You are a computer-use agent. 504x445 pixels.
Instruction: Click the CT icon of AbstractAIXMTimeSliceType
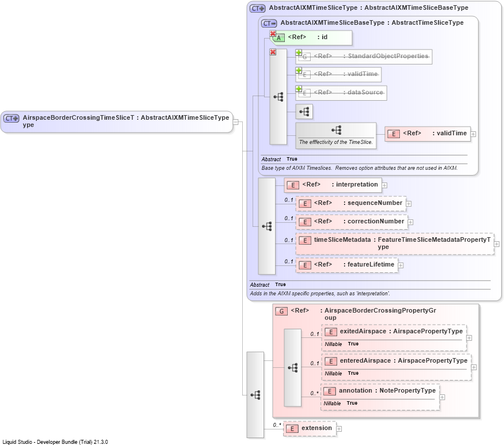coord(258,9)
